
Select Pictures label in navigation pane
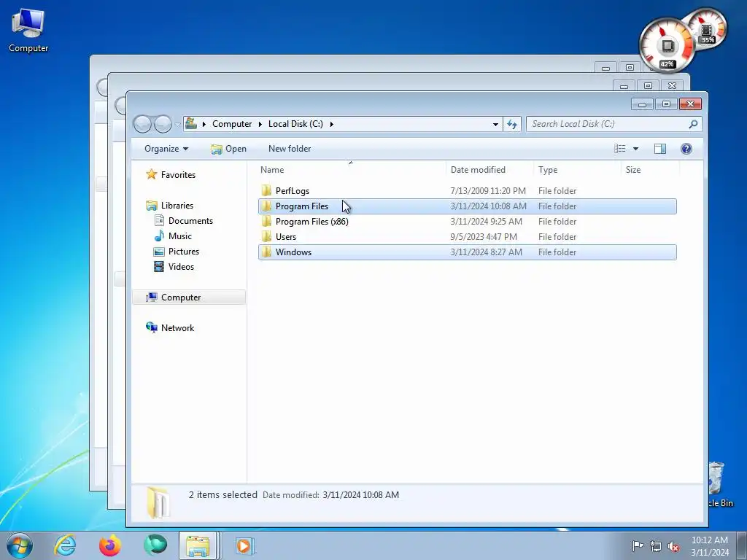(184, 252)
